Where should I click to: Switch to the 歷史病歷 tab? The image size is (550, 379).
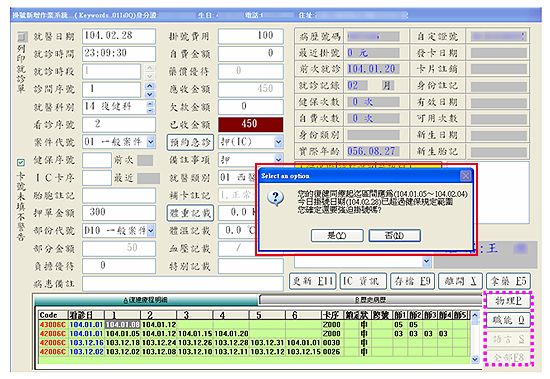tap(370, 300)
